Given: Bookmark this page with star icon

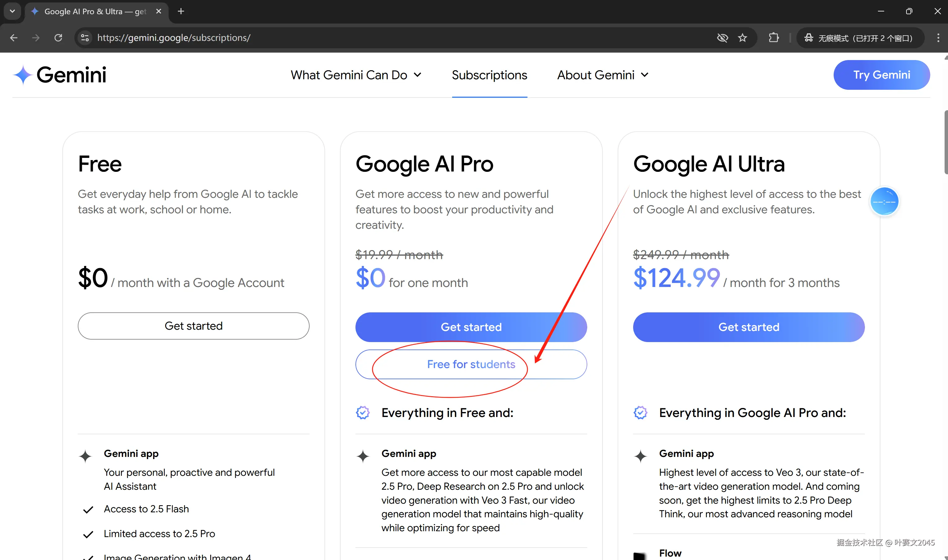Looking at the screenshot, I should 743,38.
